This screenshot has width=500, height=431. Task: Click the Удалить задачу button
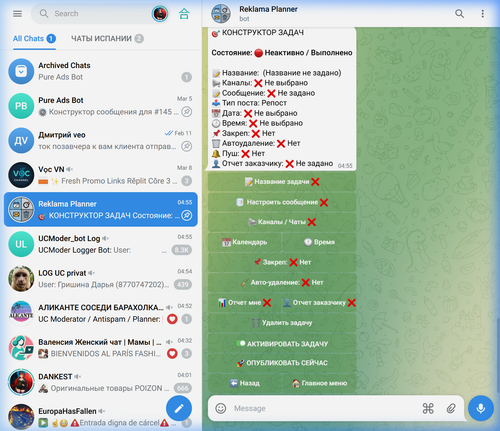pos(282,323)
